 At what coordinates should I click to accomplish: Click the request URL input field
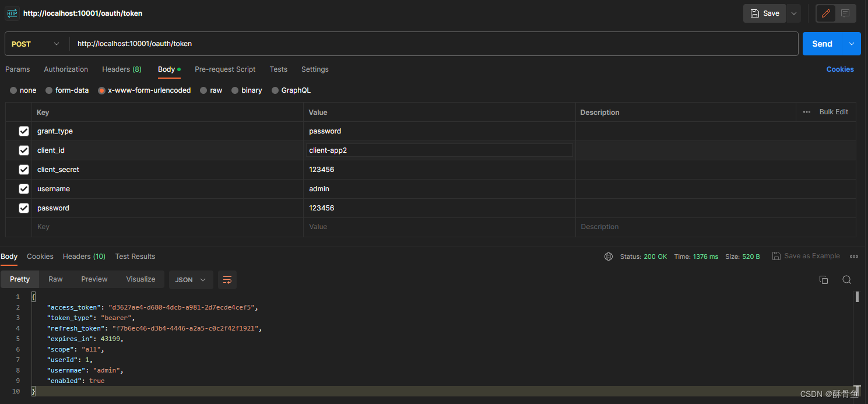(x=434, y=44)
